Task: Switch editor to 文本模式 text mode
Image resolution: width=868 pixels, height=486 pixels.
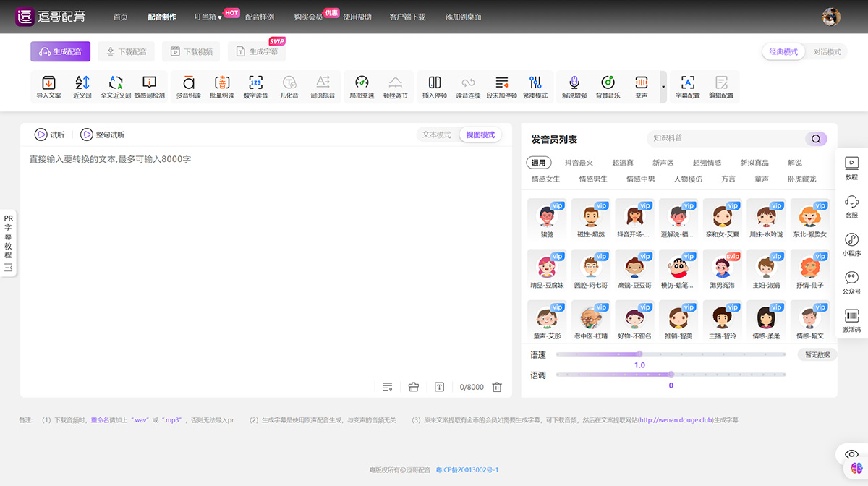Action: 436,135
